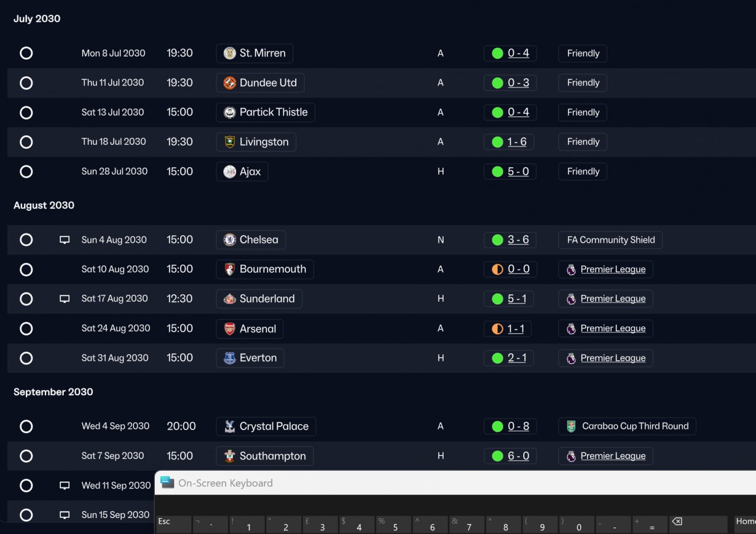Click the FA Community Shield competition tag

(611, 240)
